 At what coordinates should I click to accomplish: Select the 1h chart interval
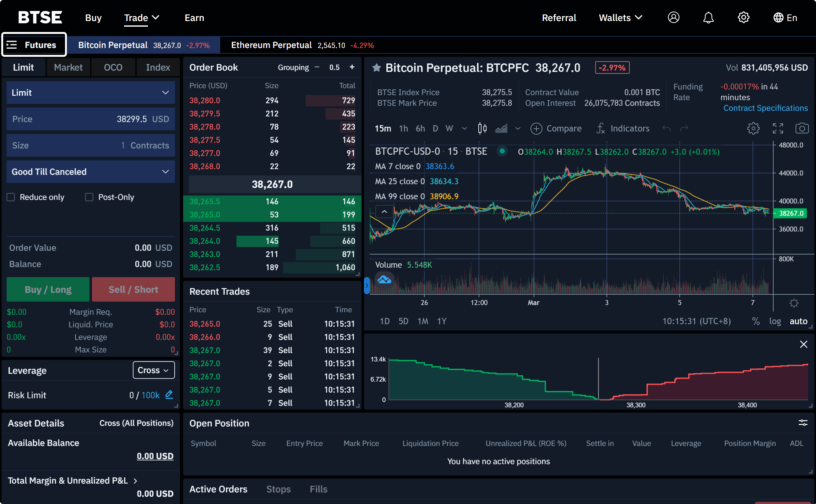(x=403, y=128)
